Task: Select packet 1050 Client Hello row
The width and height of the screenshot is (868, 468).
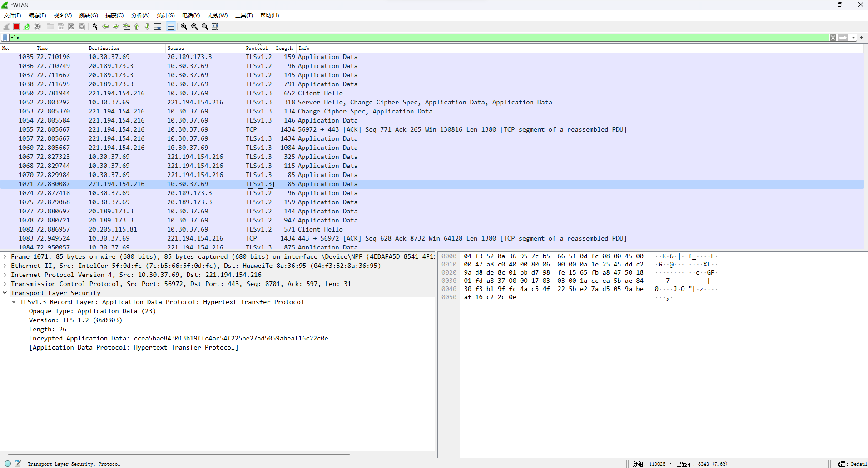Action: [432, 93]
